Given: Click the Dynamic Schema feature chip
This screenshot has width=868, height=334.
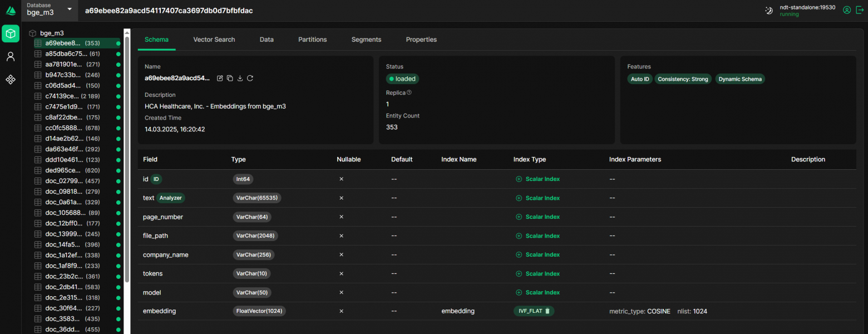Looking at the screenshot, I should click(740, 79).
